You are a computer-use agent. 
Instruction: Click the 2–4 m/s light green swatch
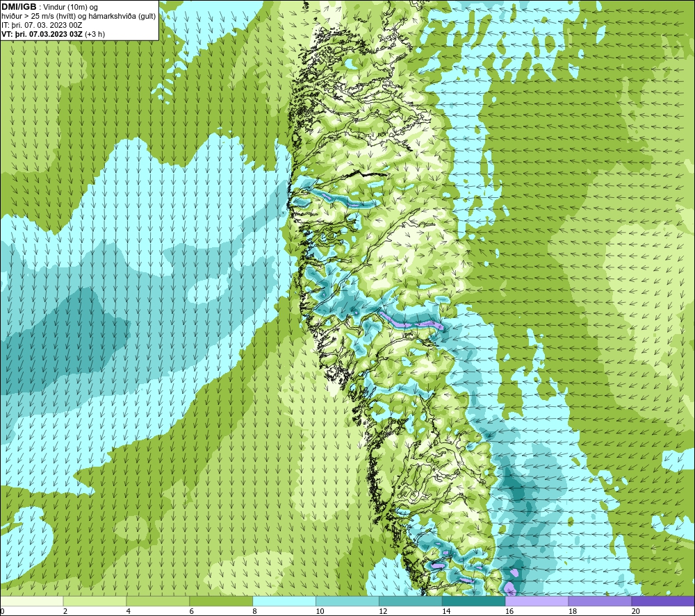point(95,601)
